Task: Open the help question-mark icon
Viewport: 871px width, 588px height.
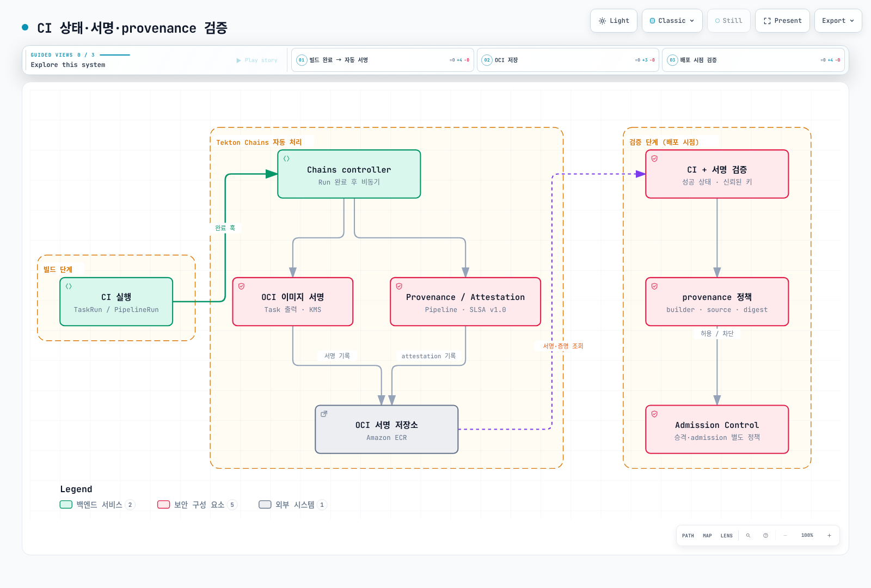Action: (x=765, y=536)
